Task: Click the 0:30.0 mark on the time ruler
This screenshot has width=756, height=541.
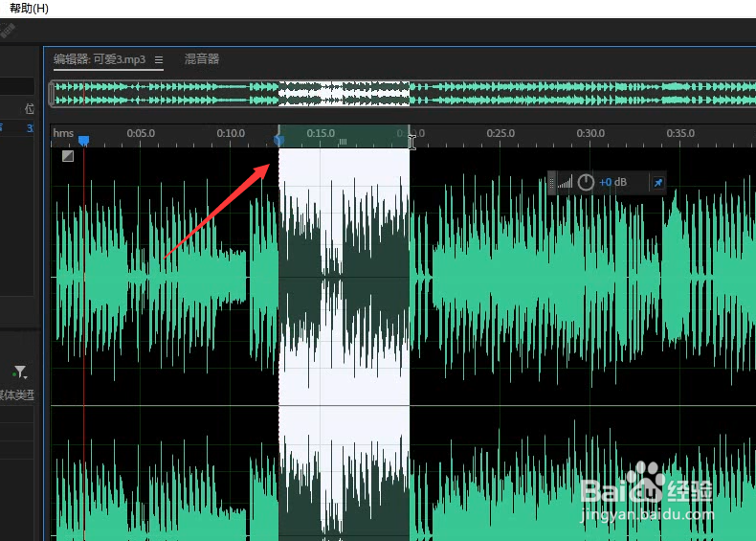Action: click(590, 133)
